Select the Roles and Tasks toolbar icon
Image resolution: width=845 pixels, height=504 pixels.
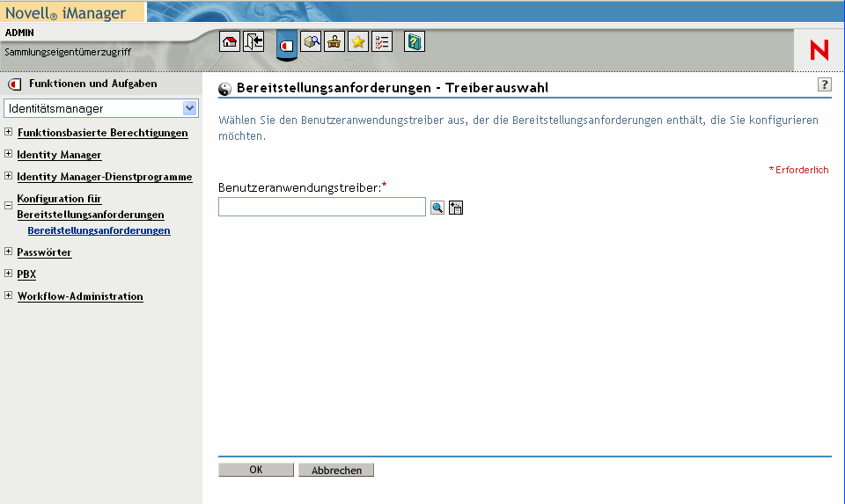pyautogui.click(x=287, y=45)
